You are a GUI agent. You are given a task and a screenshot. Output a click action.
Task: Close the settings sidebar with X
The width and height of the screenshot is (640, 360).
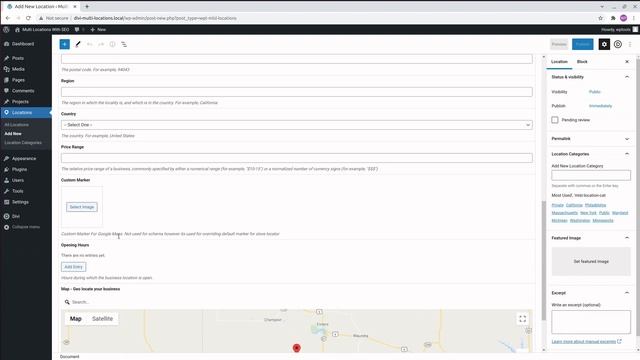(x=627, y=62)
